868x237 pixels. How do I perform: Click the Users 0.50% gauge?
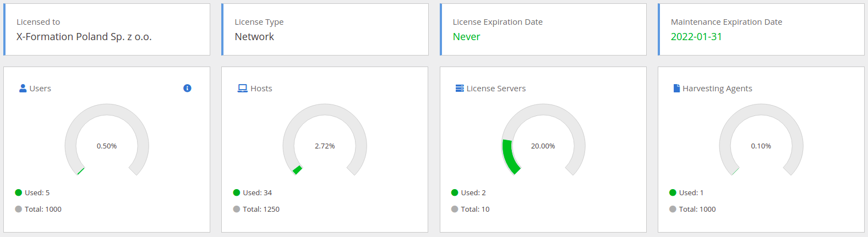click(107, 140)
